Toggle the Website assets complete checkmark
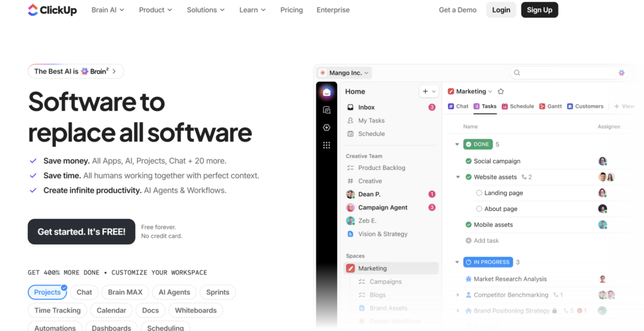 click(x=468, y=177)
